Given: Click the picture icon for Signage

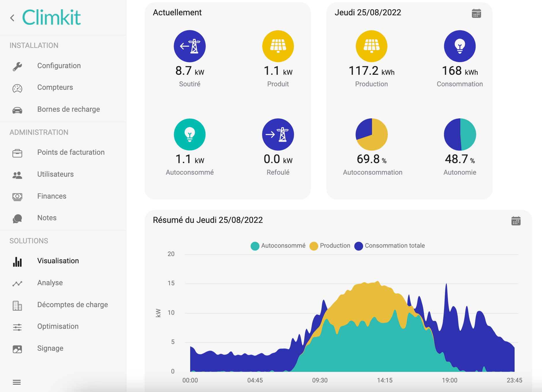Looking at the screenshot, I should (x=17, y=349).
